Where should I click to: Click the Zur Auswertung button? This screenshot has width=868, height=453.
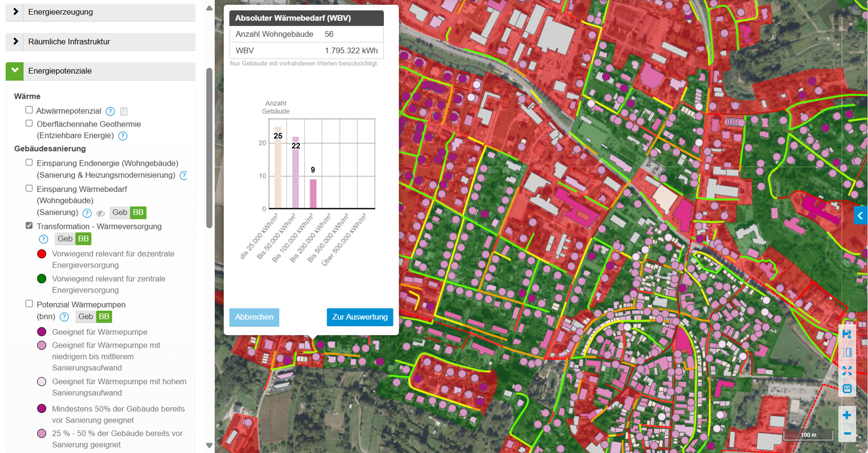360,317
